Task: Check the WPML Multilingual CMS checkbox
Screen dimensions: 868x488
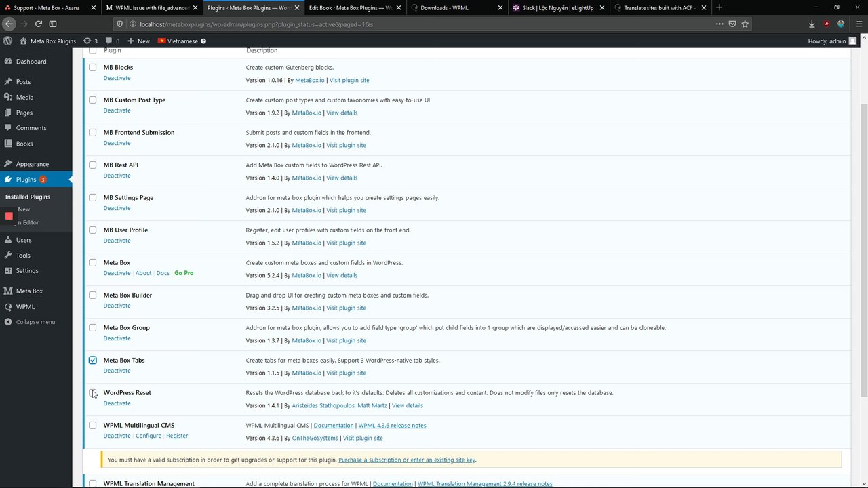Action: coord(93,425)
